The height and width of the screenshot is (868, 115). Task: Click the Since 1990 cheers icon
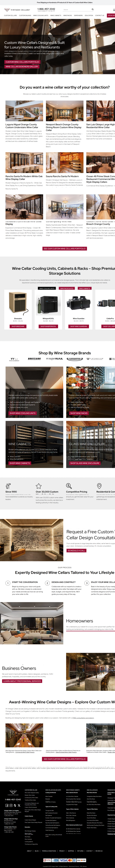coord(8,486)
